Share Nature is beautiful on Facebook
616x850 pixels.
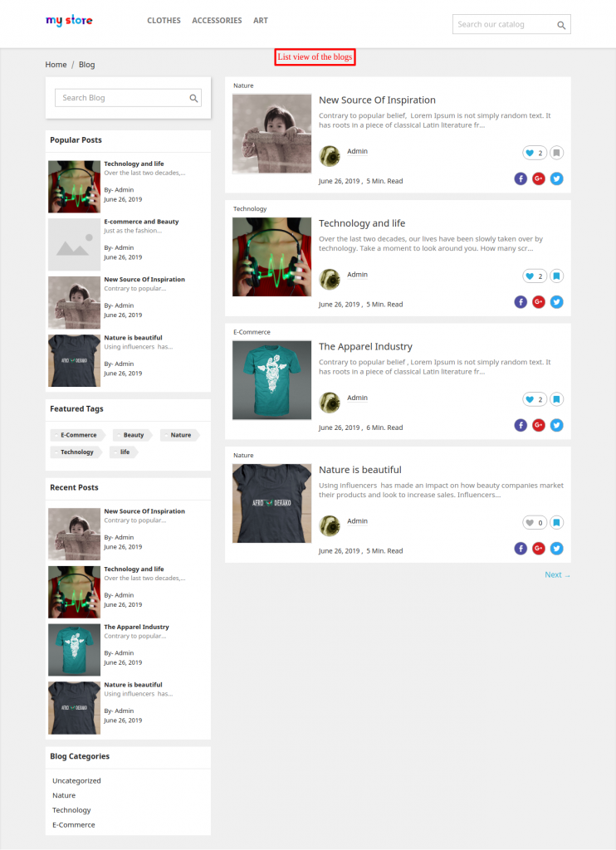click(521, 549)
